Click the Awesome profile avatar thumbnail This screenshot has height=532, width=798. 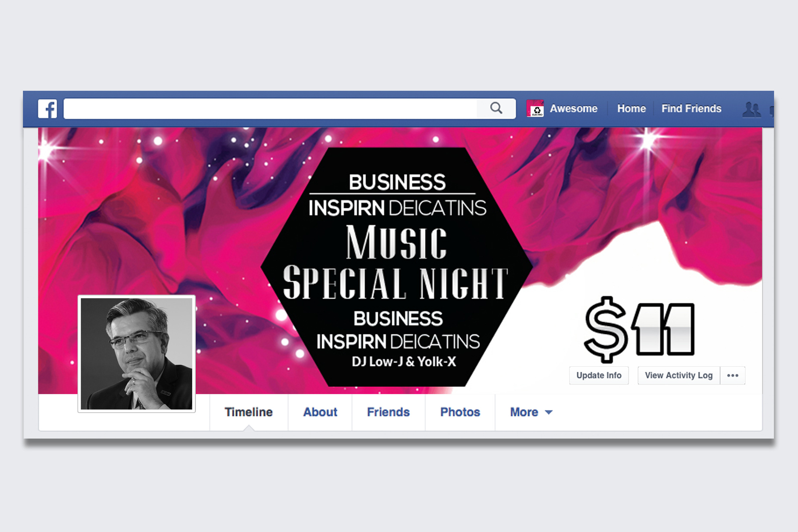point(535,108)
